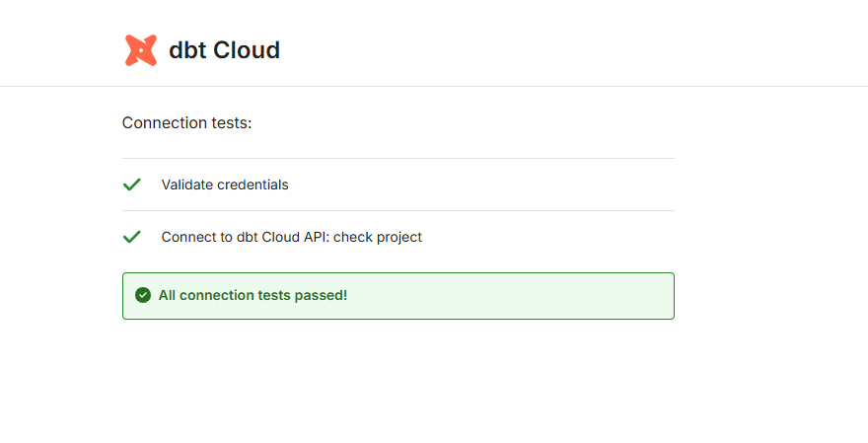The image size is (868, 443).
Task: Select the "dbt Cloud" header title
Action: coord(224,50)
